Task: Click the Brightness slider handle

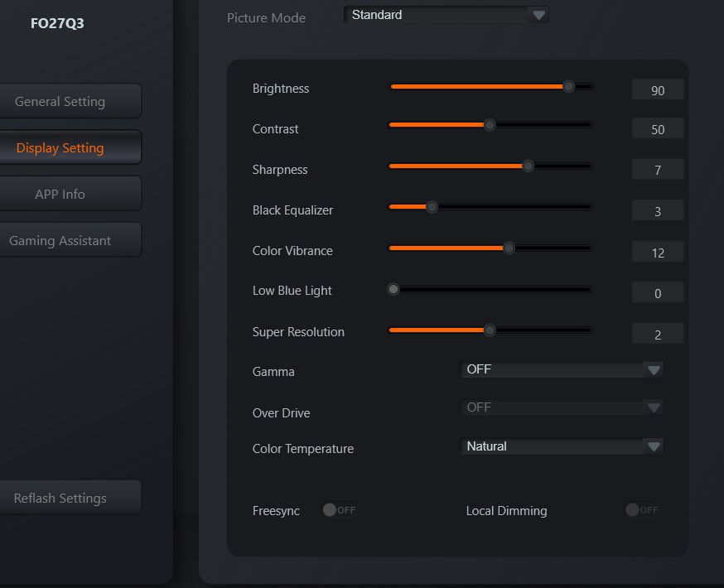Action: pyautogui.click(x=569, y=86)
